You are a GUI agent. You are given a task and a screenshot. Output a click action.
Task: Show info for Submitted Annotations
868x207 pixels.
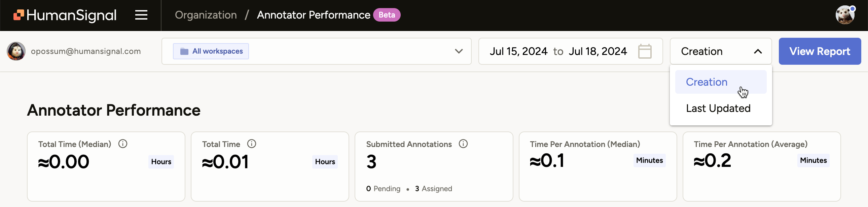[463, 144]
